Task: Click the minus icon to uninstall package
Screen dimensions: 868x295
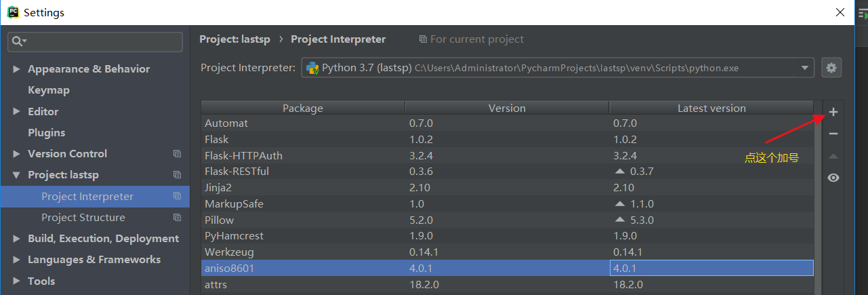Action: [833, 134]
